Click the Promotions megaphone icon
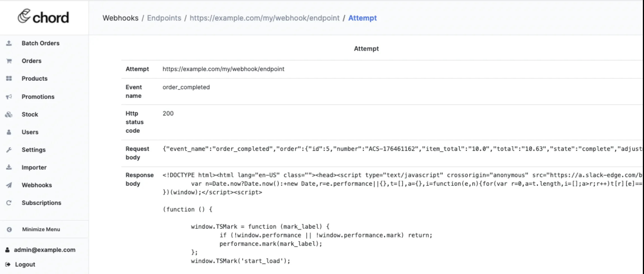 point(9,97)
